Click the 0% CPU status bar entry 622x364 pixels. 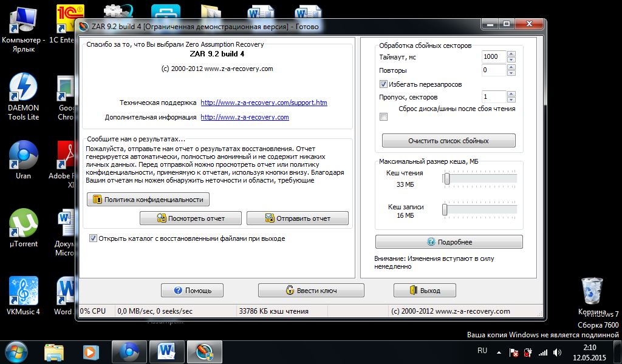click(97, 311)
